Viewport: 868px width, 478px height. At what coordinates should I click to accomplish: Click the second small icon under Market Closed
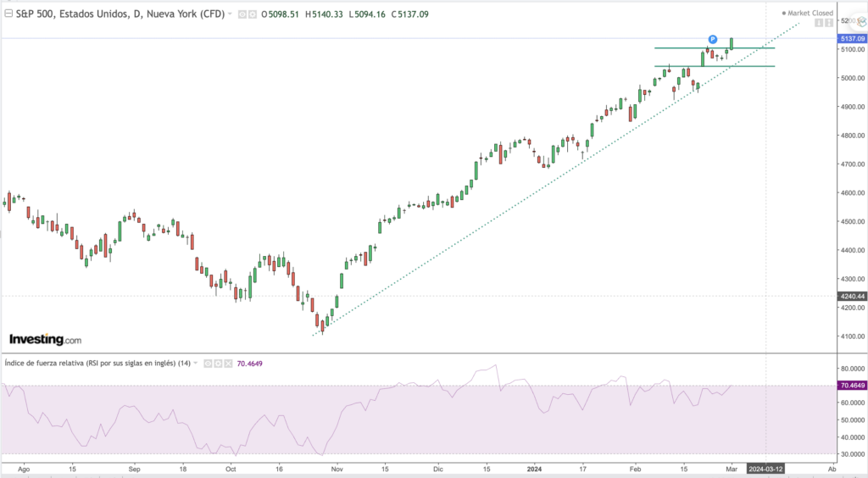pyautogui.click(x=829, y=23)
